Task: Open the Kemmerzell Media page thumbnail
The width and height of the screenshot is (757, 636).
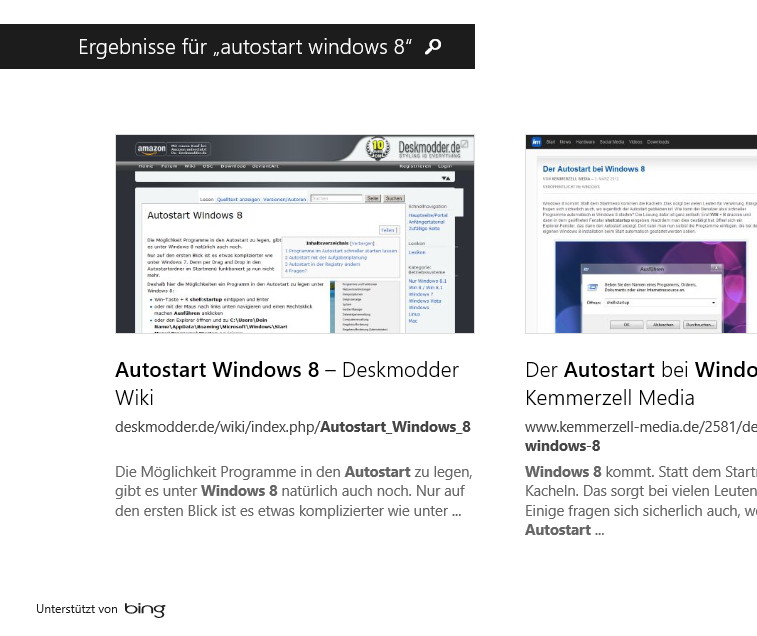Action: (x=641, y=234)
